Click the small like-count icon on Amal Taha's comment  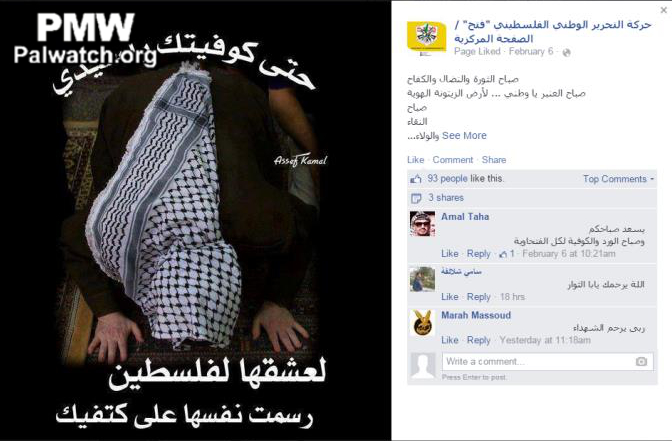(x=503, y=254)
